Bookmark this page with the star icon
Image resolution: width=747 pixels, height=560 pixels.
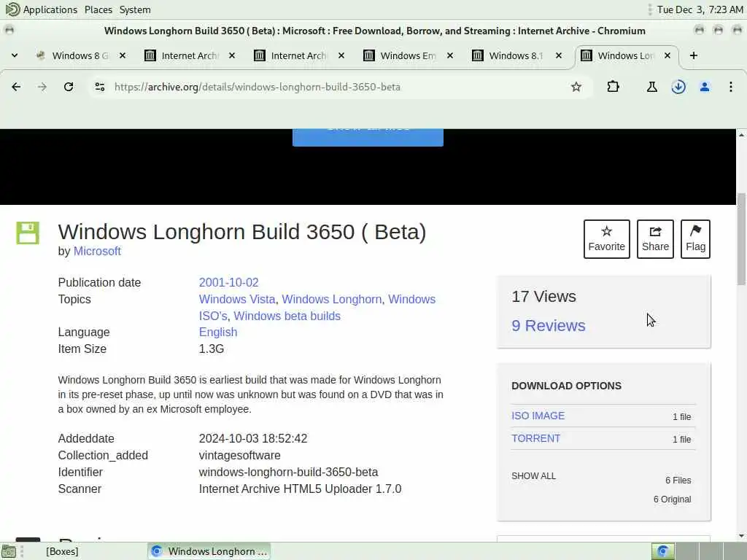[x=576, y=87]
